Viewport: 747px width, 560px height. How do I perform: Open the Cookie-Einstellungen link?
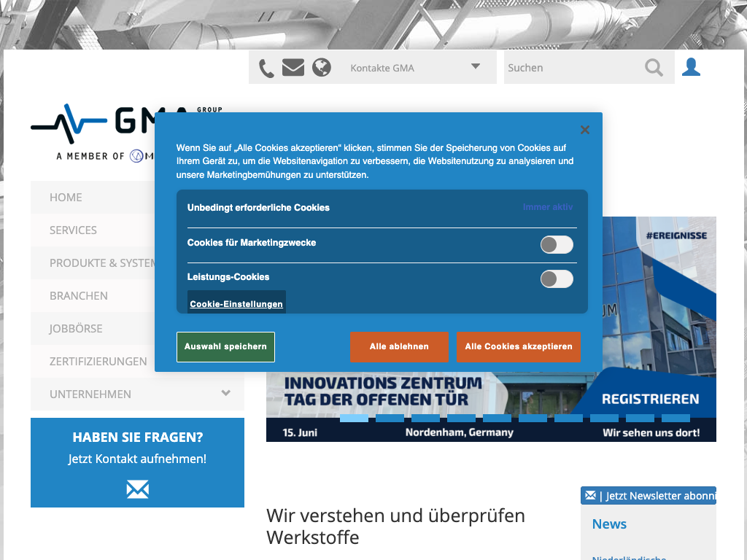click(236, 304)
